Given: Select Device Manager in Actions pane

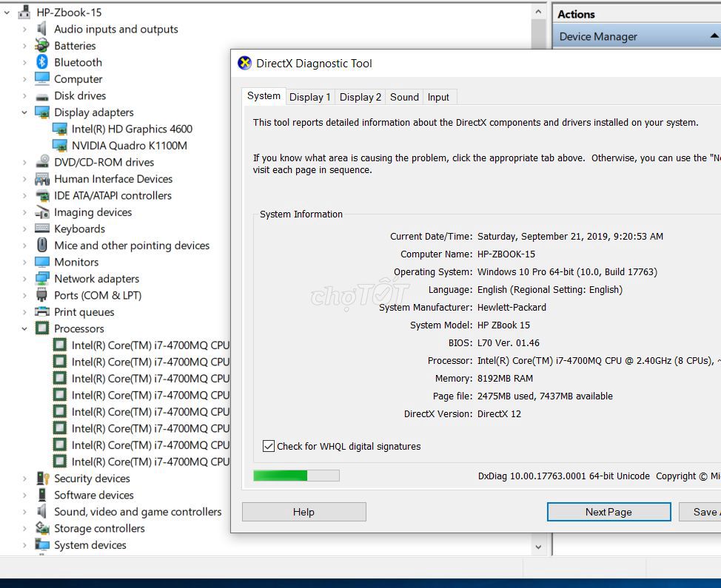Looking at the screenshot, I should tap(637, 36).
